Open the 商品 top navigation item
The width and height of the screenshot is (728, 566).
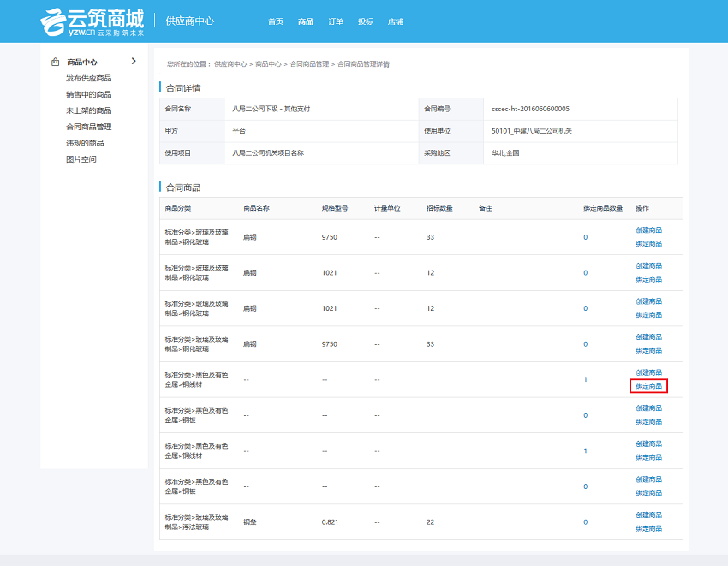(306, 21)
